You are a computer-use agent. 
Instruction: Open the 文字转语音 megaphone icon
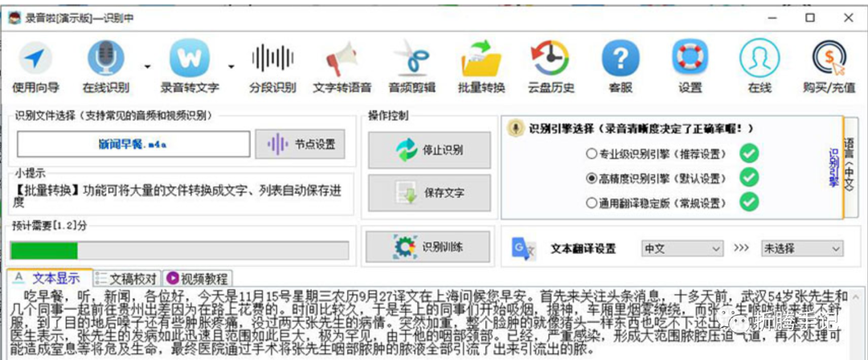[x=342, y=59]
